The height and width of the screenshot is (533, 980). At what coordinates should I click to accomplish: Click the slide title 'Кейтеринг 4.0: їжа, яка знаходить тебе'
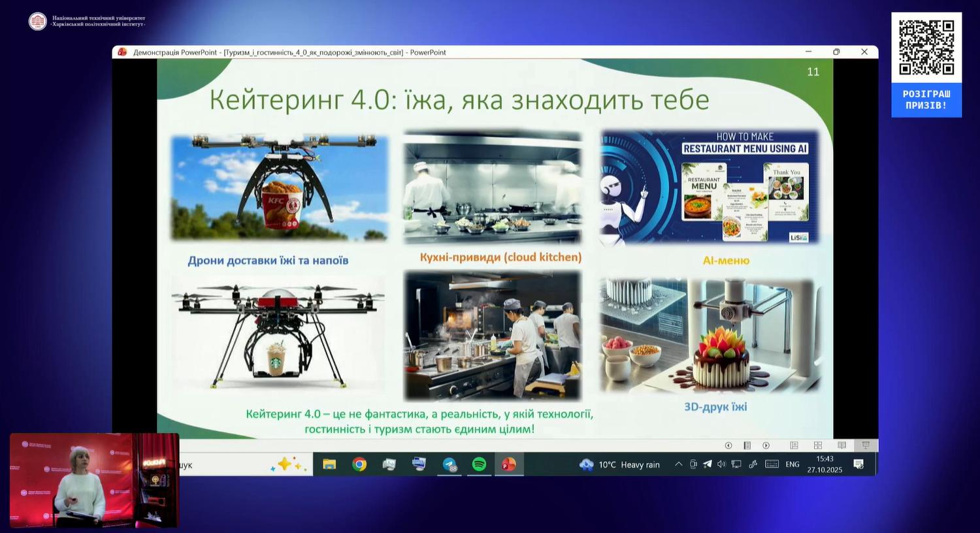point(459,100)
